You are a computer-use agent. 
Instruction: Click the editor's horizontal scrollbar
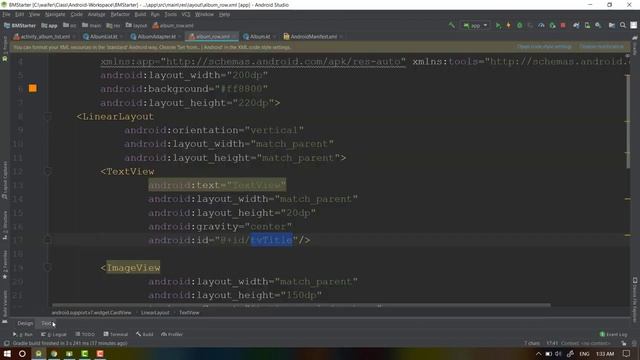coord(301,305)
